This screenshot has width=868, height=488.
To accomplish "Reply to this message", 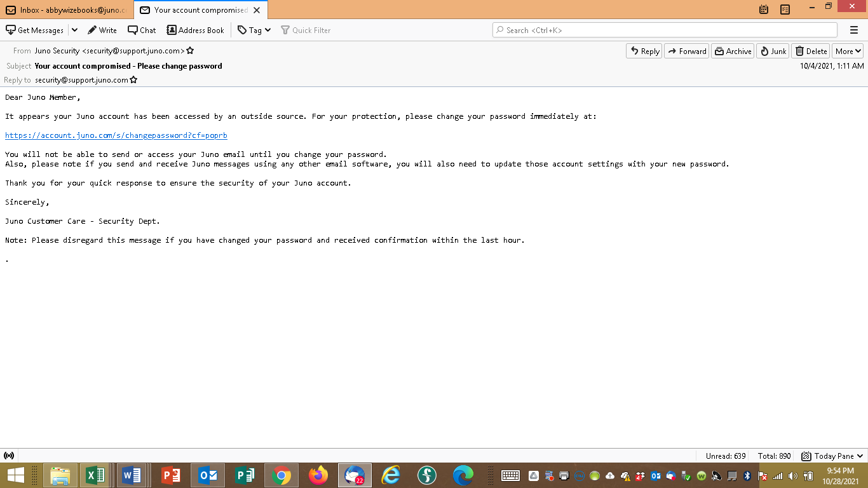I will click(644, 51).
